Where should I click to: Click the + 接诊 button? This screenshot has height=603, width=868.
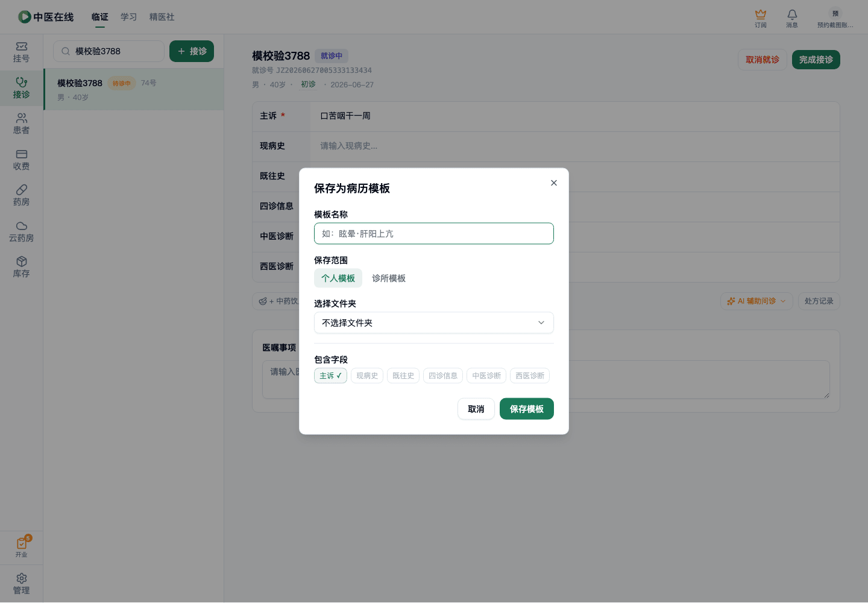(x=192, y=51)
